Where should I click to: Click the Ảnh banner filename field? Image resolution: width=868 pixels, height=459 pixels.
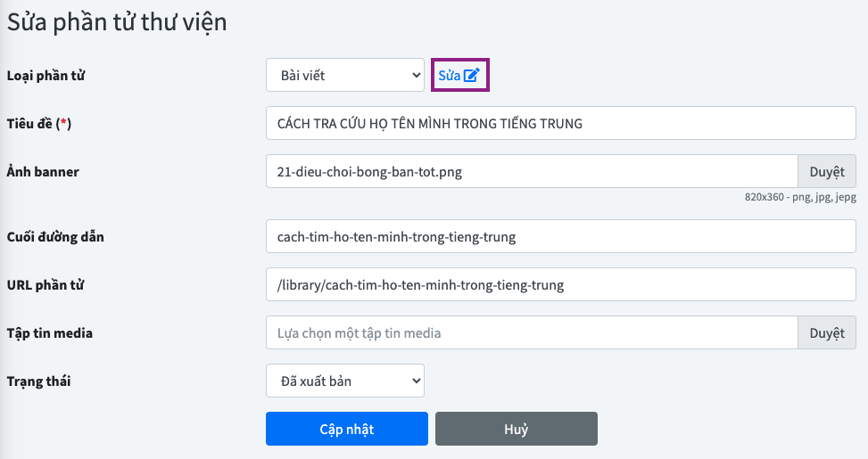coord(531,172)
